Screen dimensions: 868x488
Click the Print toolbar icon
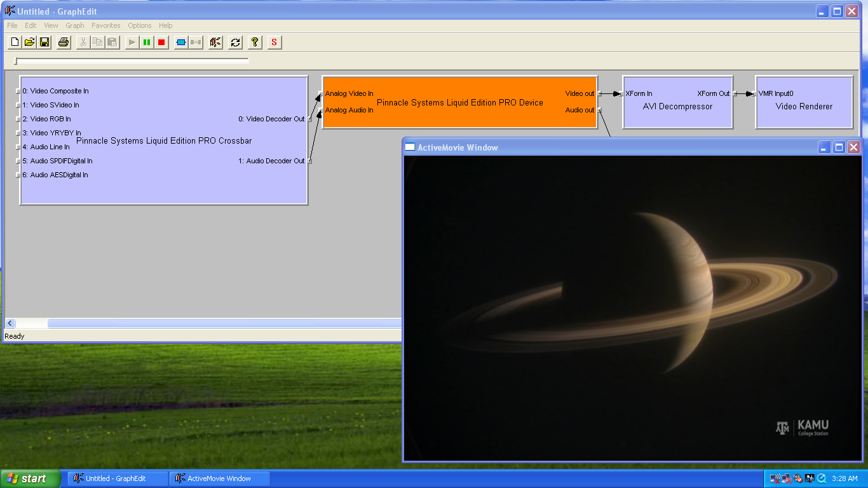pyautogui.click(x=64, y=43)
